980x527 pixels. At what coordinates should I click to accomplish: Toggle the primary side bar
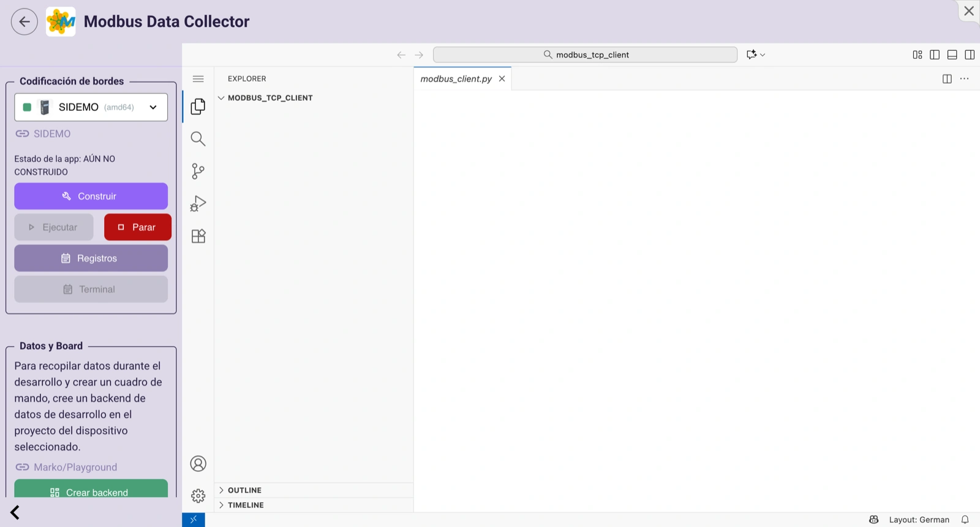click(935, 55)
